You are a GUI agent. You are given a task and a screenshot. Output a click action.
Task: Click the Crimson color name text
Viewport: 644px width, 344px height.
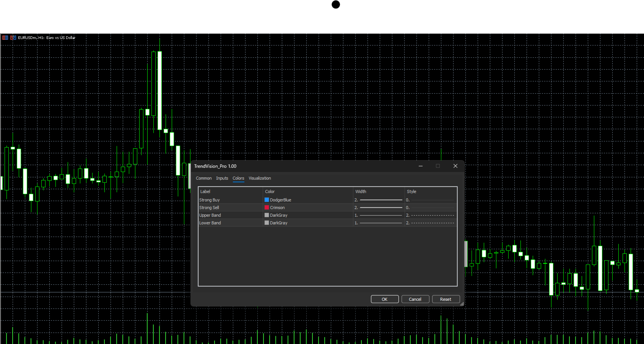click(277, 208)
